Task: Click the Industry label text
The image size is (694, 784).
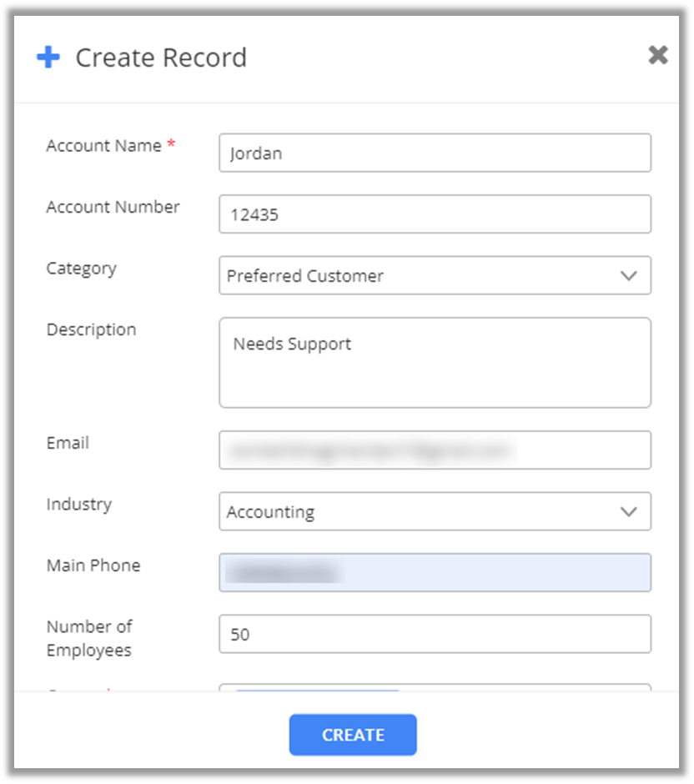Action: pyautogui.click(x=78, y=504)
